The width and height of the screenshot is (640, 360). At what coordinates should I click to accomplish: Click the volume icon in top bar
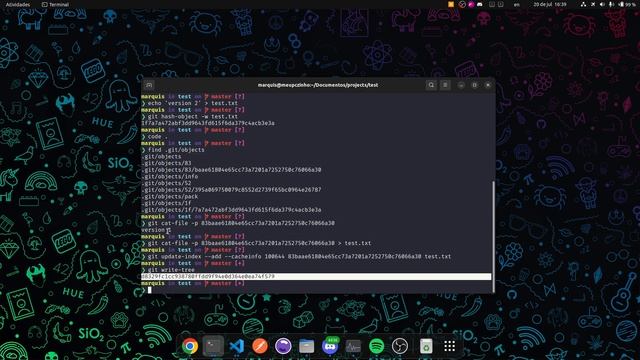coord(602,4)
